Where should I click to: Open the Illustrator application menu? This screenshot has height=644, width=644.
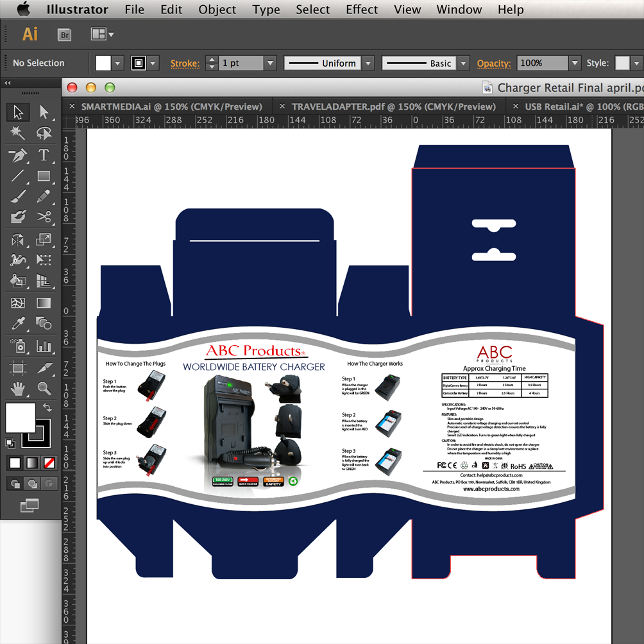(77, 10)
